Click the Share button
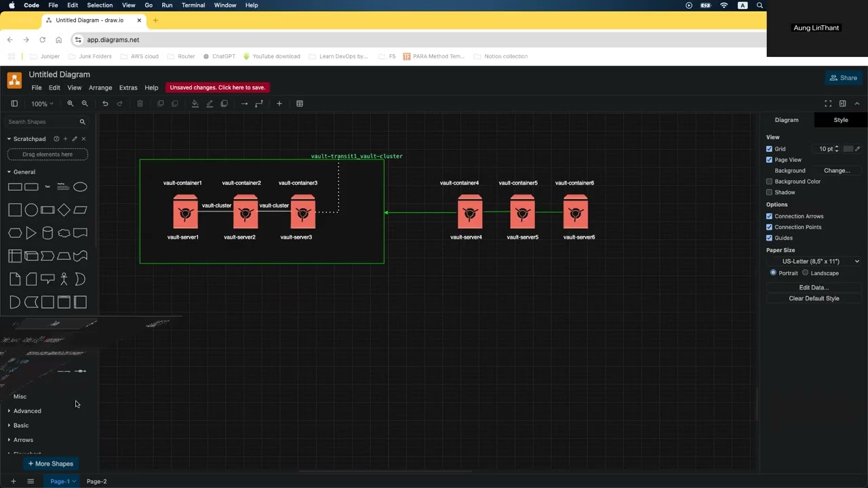This screenshot has height=488, width=868. (x=844, y=78)
